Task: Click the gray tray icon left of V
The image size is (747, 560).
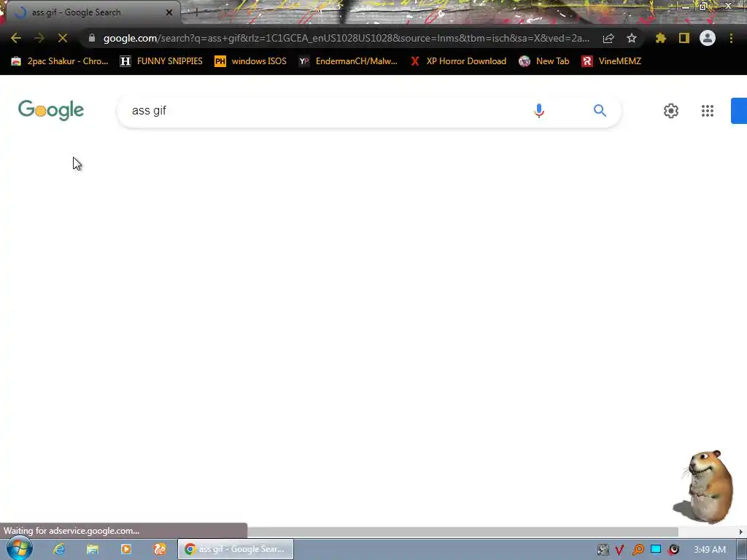Action: (603, 550)
